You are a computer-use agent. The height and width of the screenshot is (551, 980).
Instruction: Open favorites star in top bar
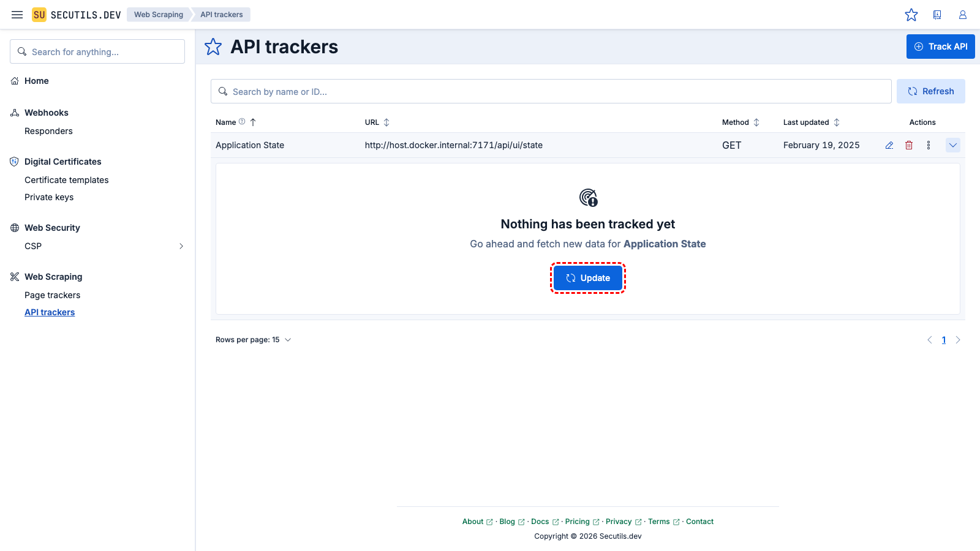pyautogui.click(x=911, y=15)
